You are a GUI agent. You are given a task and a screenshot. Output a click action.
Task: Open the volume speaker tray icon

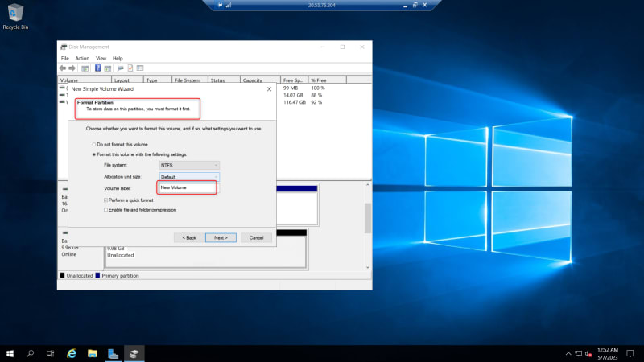[x=588, y=353]
